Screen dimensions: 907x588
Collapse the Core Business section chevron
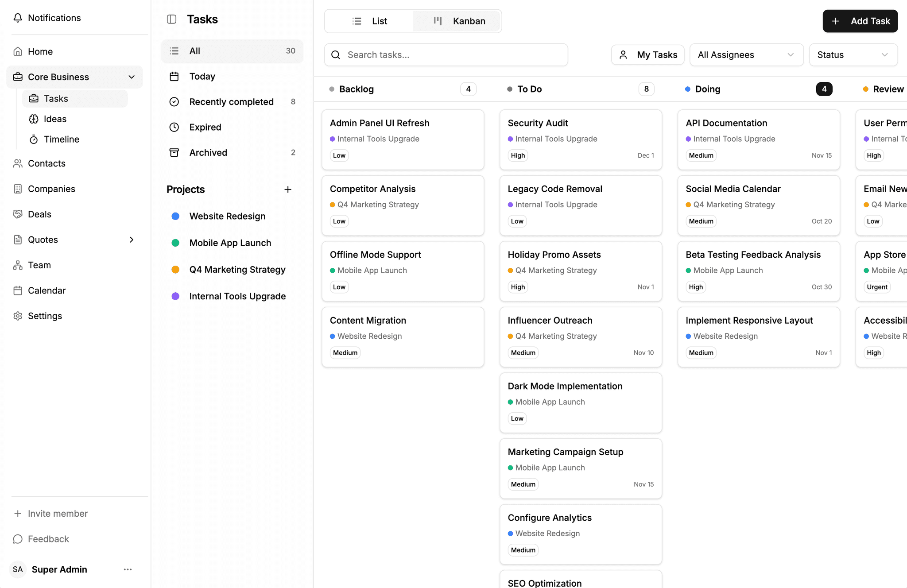point(132,77)
